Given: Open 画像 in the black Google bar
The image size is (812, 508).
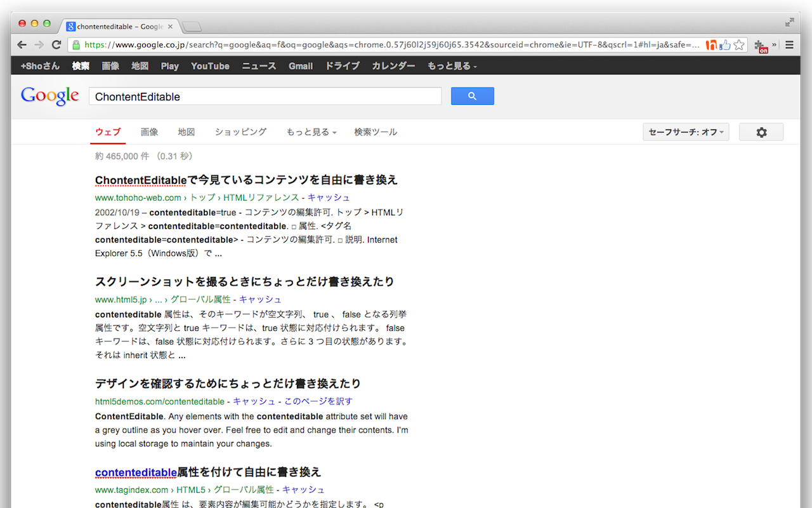Looking at the screenshot, I should pos(110,66).
